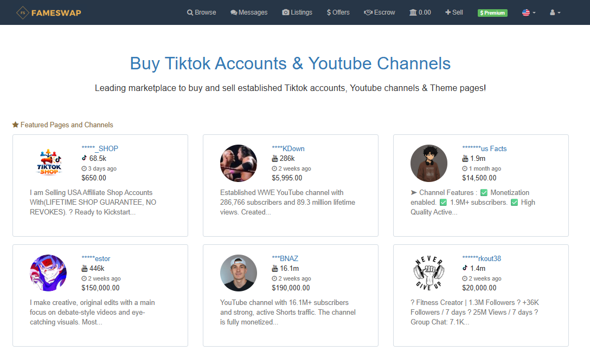This screenshot has width=590, height=364.
Task: Go to the Offers menu item
Action: pos(338,12)
